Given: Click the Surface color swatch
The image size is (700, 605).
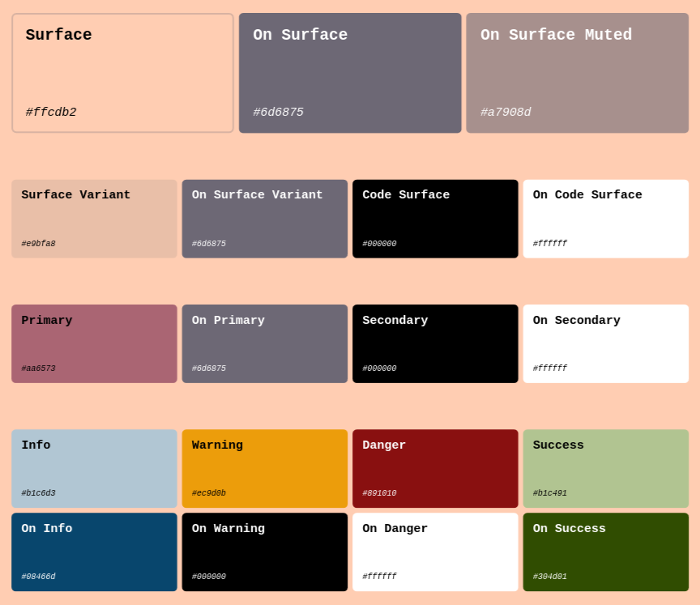Looking at the screenshot, I should click(122, 73).
